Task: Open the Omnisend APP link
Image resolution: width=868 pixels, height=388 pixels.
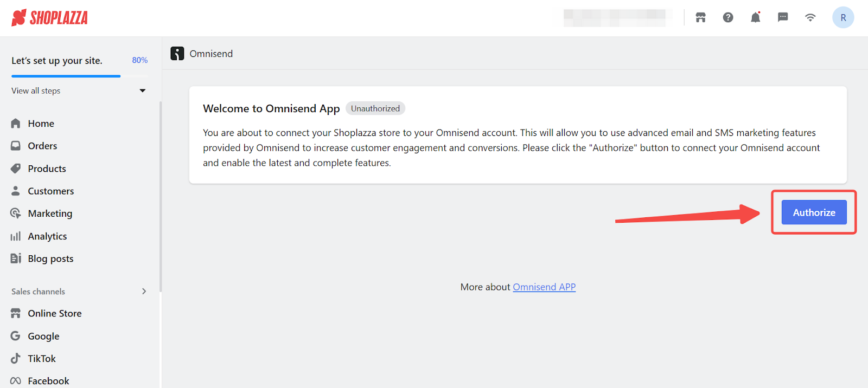Action: coord(544,287)
